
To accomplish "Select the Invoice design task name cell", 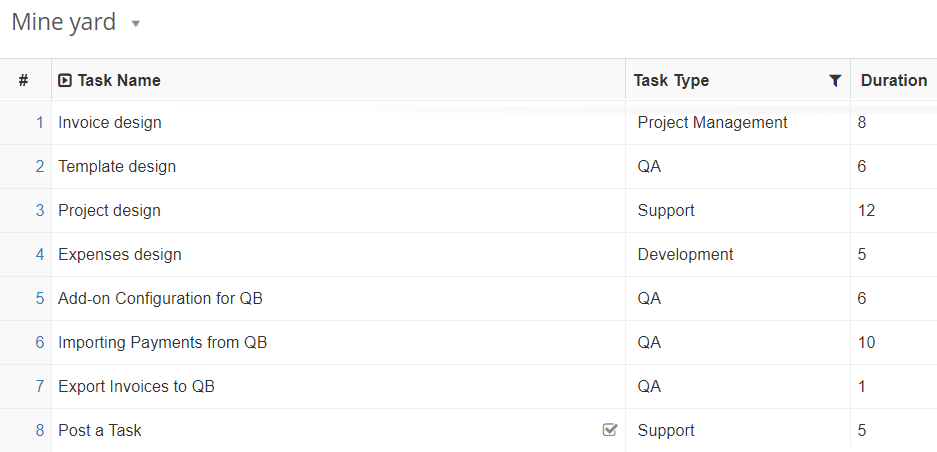I will click(x=338, y=123).
